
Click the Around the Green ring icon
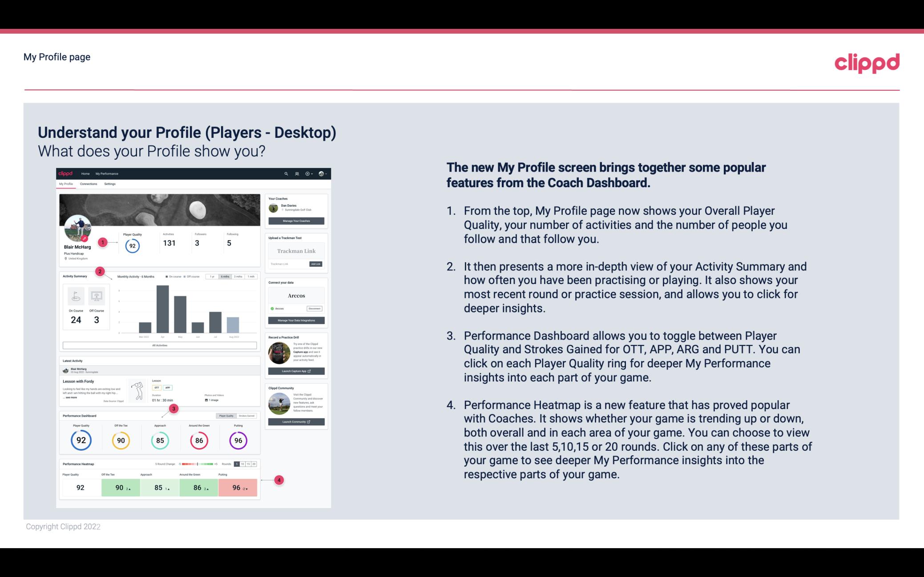tap(199, 439)
